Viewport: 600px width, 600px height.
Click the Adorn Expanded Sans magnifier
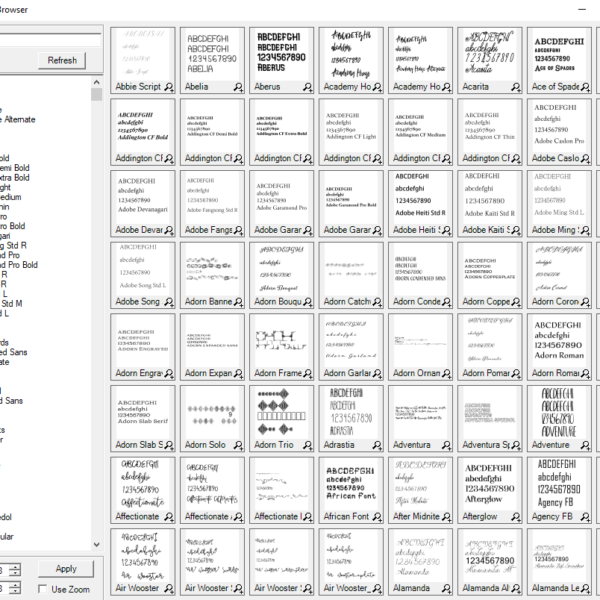tap(238, 373)
